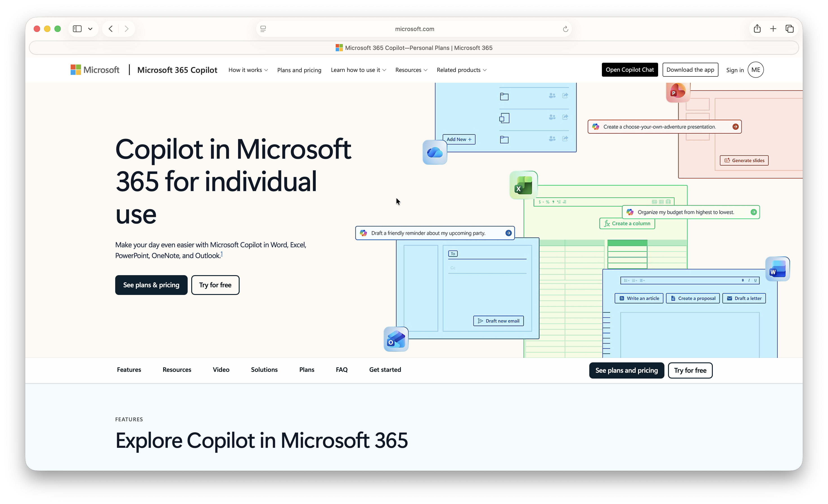Click the Create a proposal chip
The width and height of the screenshot is (828, 504).
[x=693, y=298]
